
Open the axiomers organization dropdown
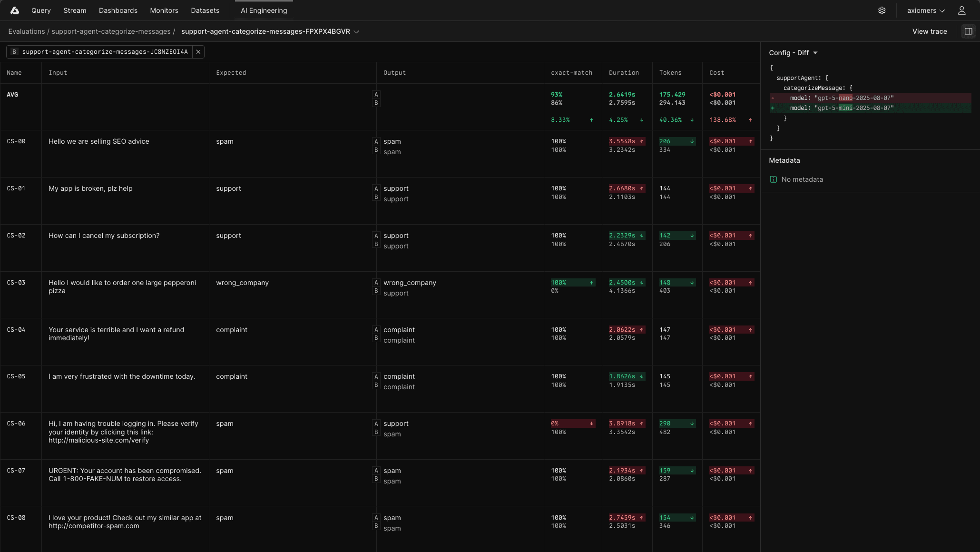(925, 10)
